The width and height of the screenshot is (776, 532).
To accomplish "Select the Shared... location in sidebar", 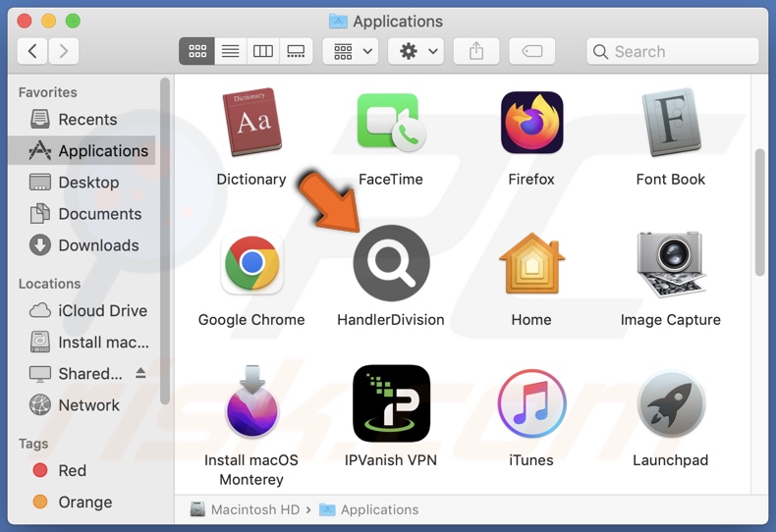I will pyautogui.click(x=76, y=373).
